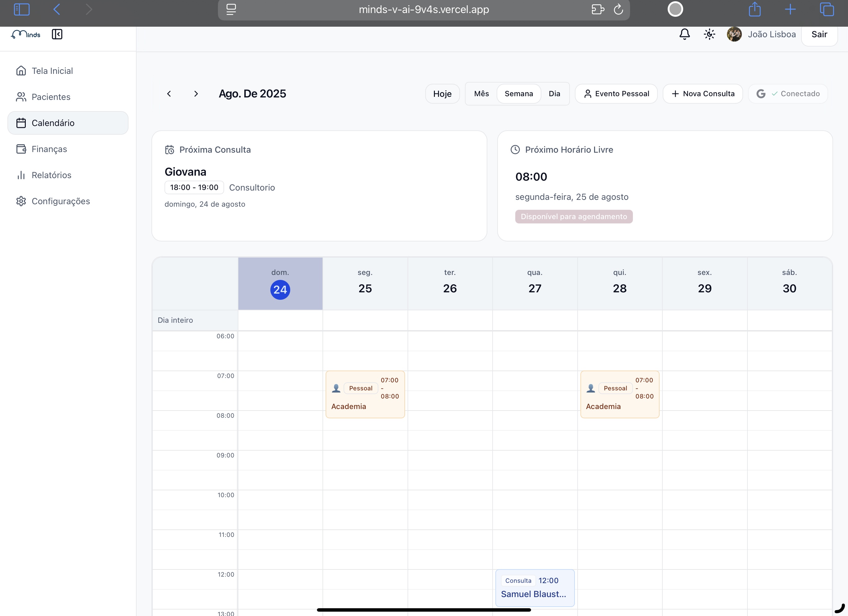
Task: Open notifications bell
Action: [684, 34]
